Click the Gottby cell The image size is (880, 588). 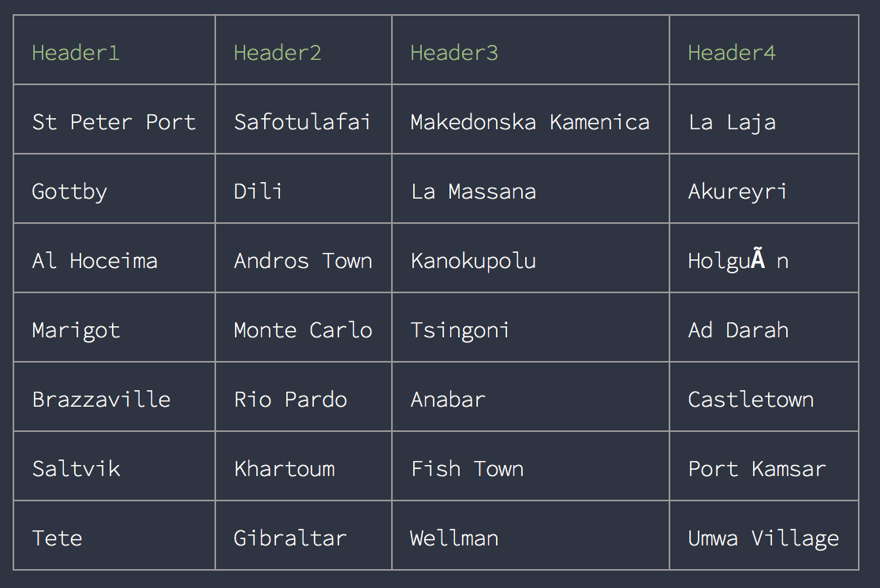tap(114, 188)
